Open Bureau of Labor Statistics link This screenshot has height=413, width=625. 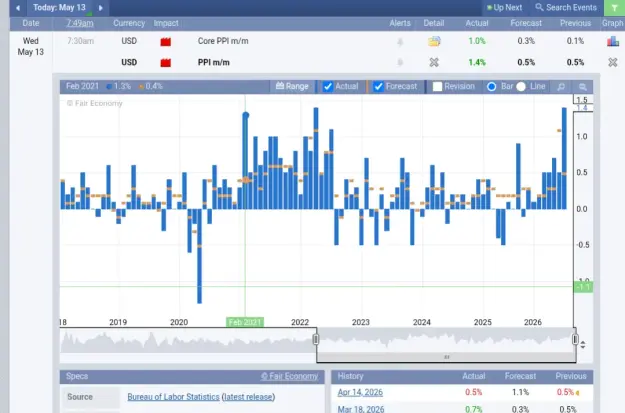click(173, 397)
